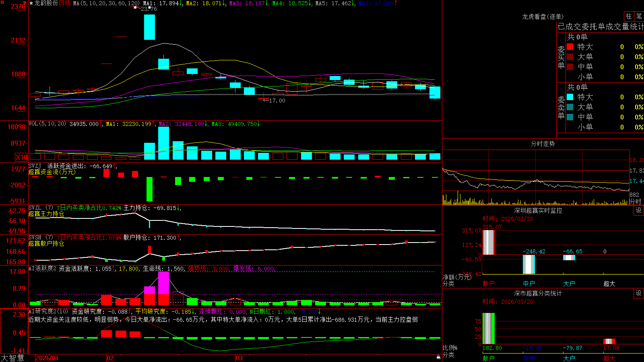Click the 散户 label in 实时监控 chart
The height and width of the screenshot is (362, 644).
click(489, 284)
